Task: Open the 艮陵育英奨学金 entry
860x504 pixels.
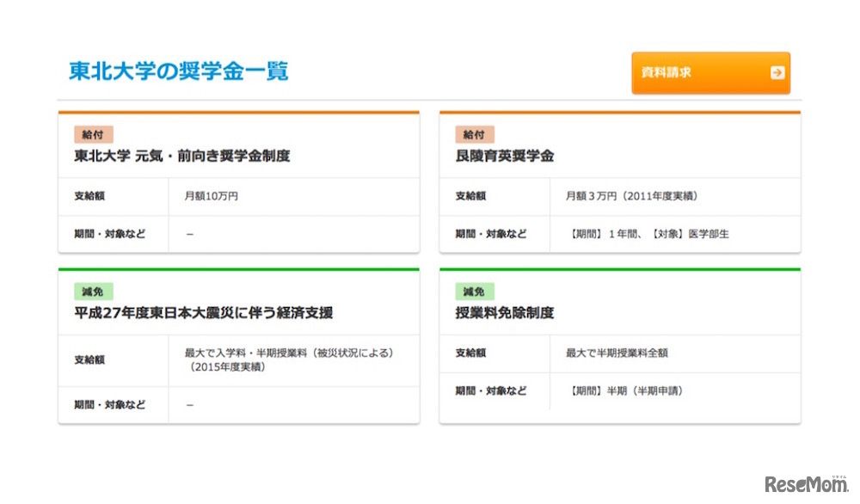Action: pyautogui.click(x=505, y=156)
